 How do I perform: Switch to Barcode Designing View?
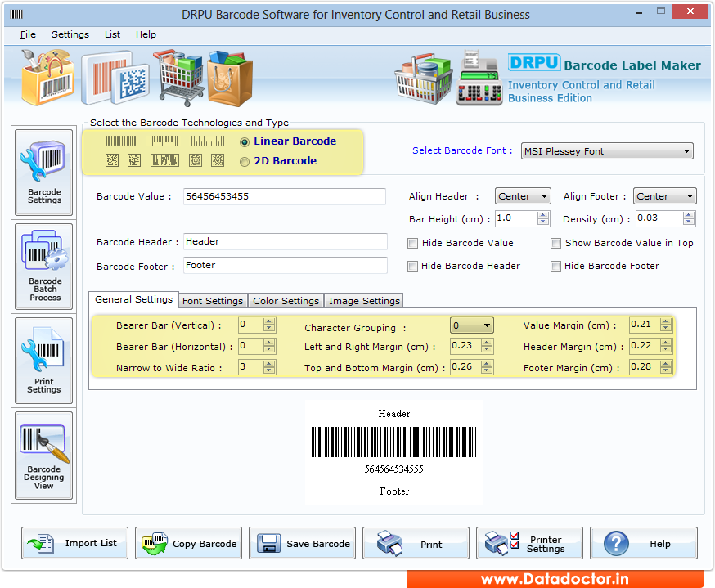[43, 456]
